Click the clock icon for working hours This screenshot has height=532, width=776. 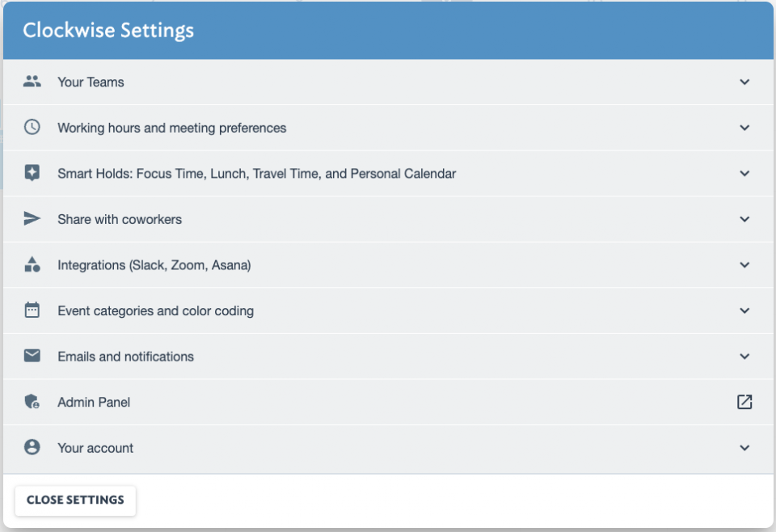point(32,127)
